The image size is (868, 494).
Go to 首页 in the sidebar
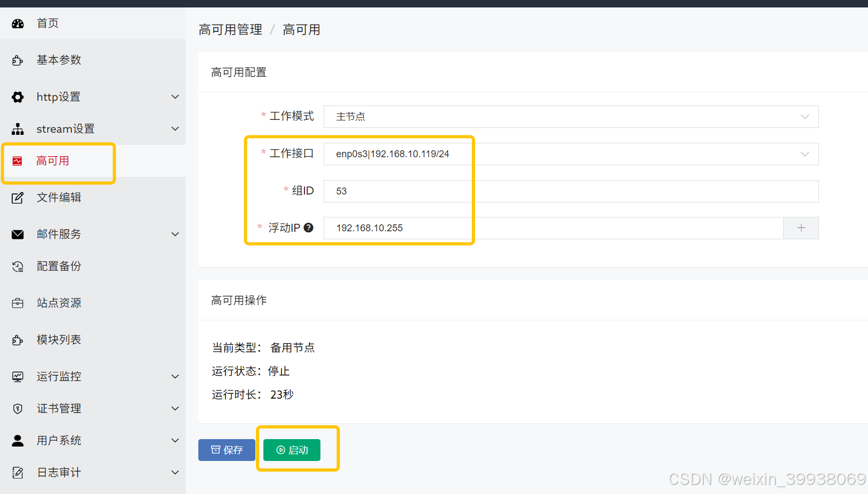[93, 23]
